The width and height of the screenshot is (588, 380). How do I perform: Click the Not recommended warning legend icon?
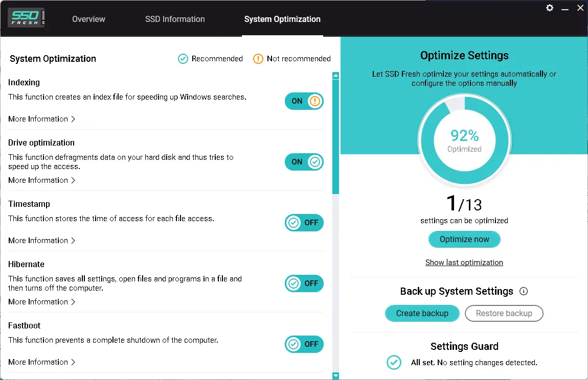coord(258,59)
